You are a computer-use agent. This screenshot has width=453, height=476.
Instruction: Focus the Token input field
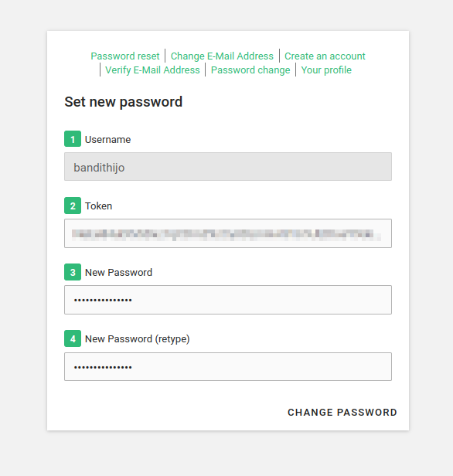[228, 233]
